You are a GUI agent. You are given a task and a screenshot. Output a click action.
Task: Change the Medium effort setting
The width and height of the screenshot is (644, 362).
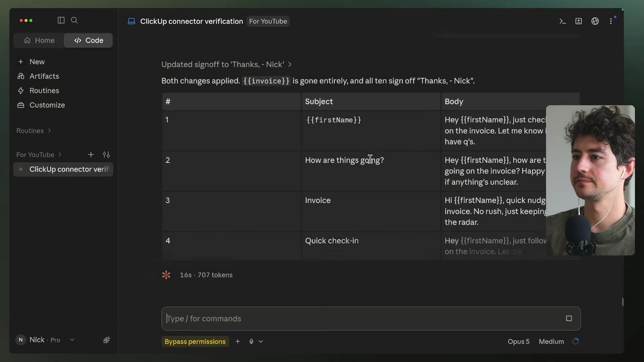(551, 341)
